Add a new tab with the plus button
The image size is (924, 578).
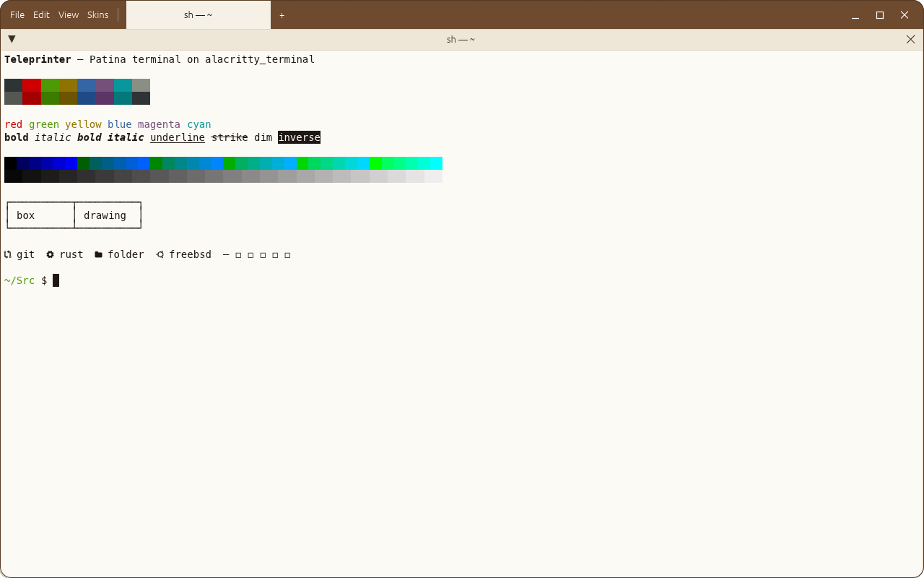[282, 14]
